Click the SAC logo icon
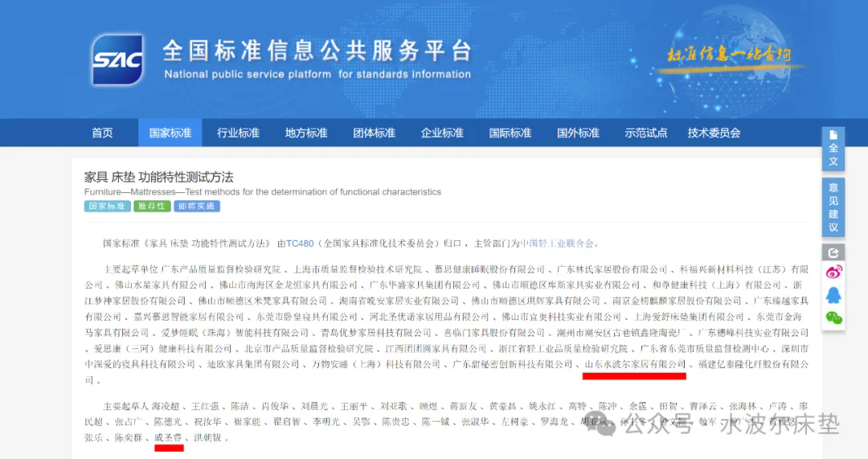The height and width of the screenshot is (459, 868). [x=117, y=59]
